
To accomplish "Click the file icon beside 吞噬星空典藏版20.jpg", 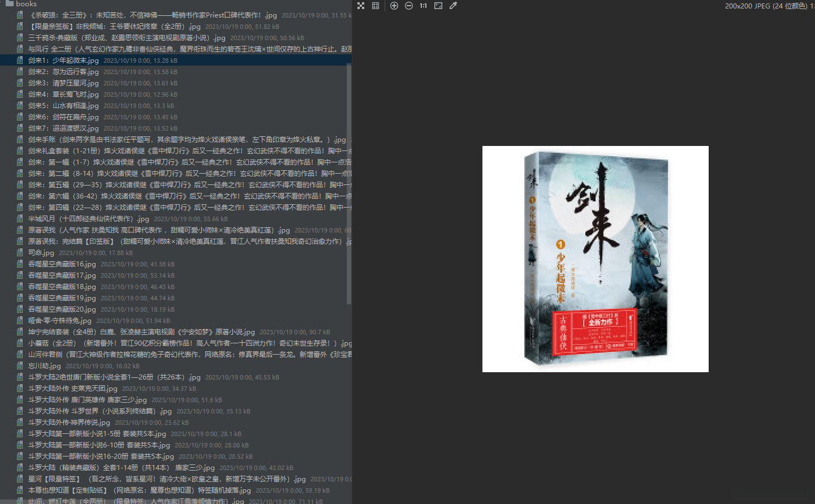I will [20, 309].
